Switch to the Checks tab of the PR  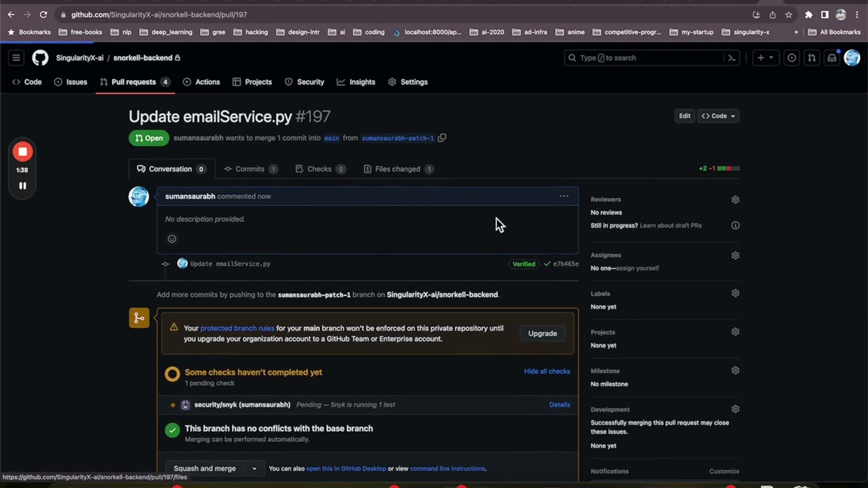[x=319, y=169]
